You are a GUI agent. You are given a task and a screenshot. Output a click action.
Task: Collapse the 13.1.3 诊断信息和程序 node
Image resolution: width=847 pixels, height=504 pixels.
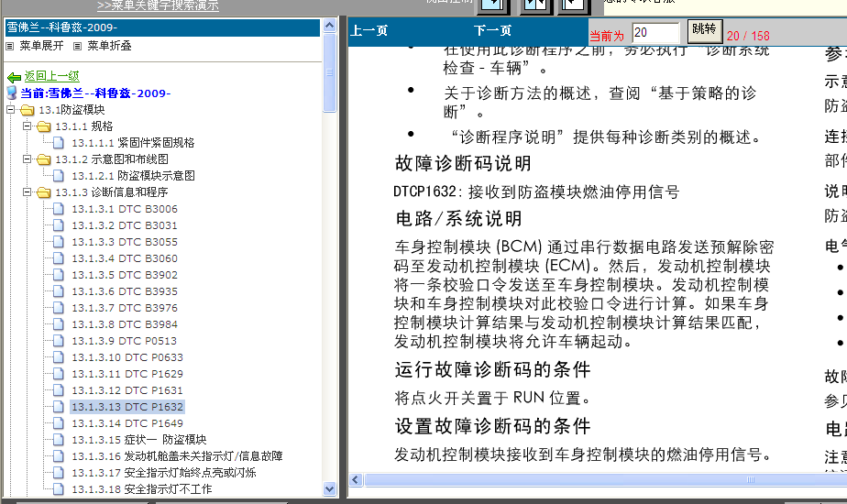click(x=27, y=192)
